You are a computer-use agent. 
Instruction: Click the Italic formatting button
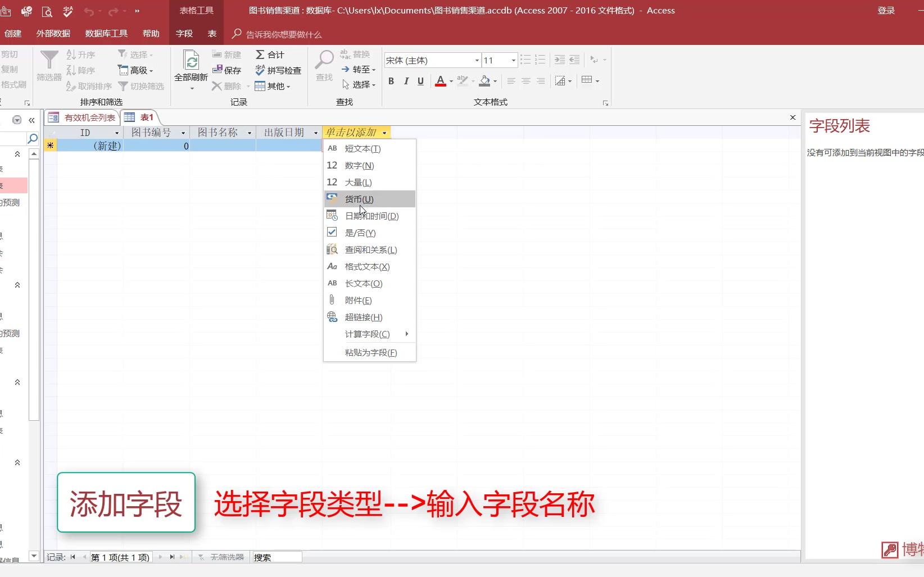point(406,81)
